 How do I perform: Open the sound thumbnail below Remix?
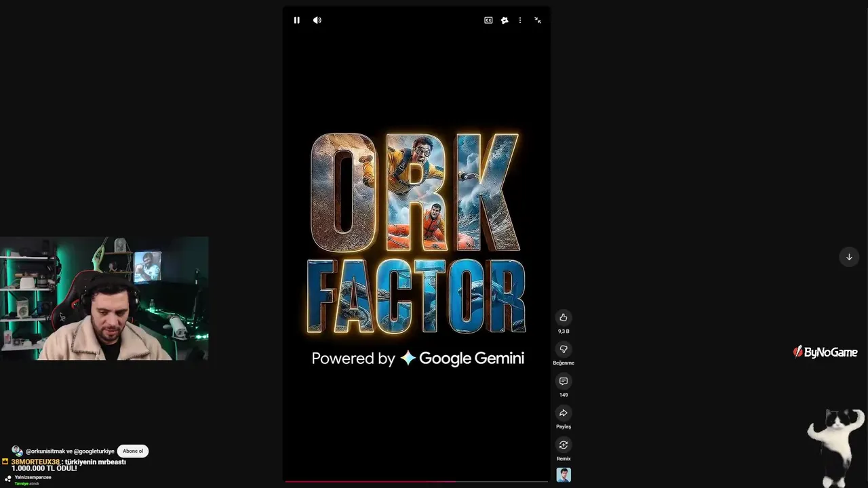564,475
